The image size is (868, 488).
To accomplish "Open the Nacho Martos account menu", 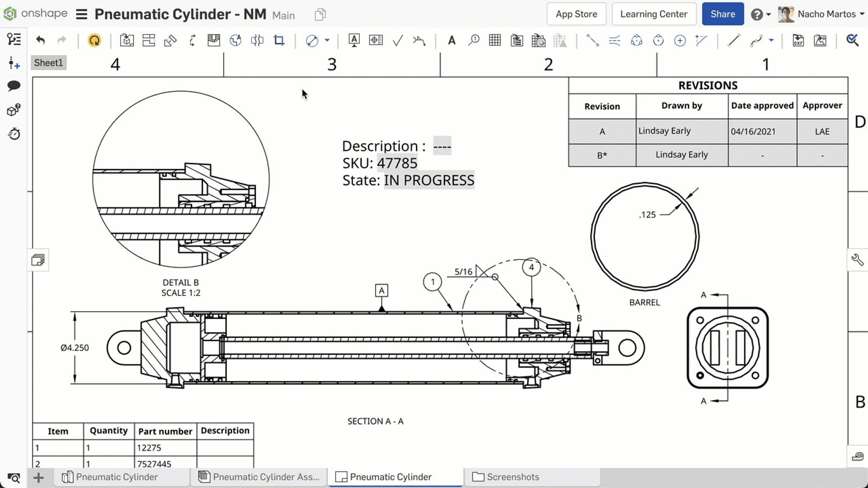I will [x=821, y=14].
